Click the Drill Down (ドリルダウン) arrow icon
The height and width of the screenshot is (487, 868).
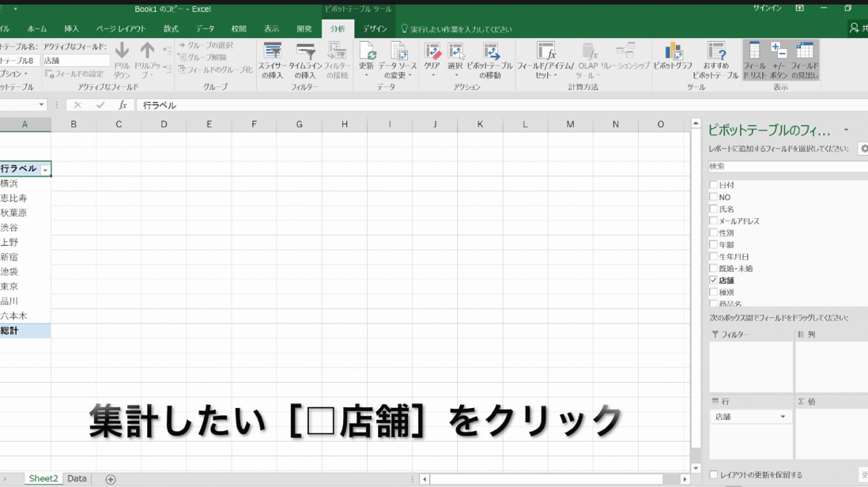(122, 51)
